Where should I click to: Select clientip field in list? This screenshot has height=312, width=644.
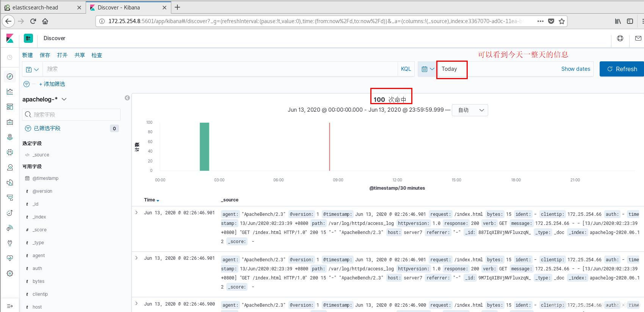pos(40,294)
